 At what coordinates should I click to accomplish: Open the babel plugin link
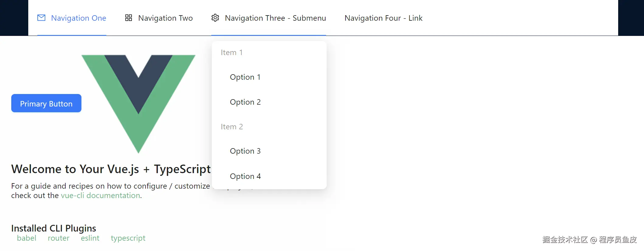pos(26,238)
